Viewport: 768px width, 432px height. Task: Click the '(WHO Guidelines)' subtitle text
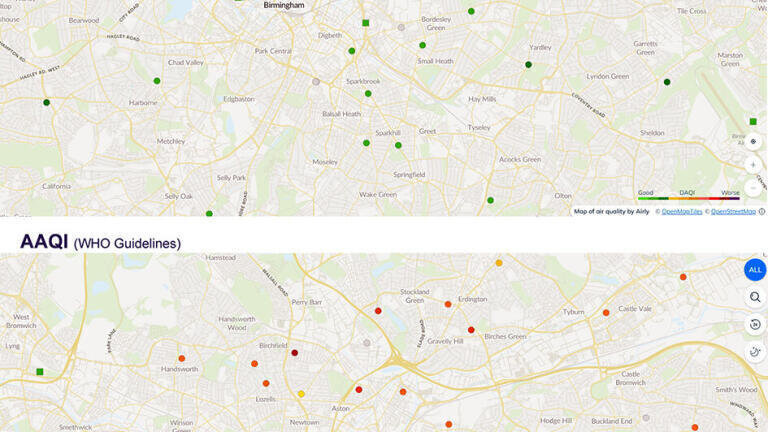pyautogui.click(x=127, y=243)
